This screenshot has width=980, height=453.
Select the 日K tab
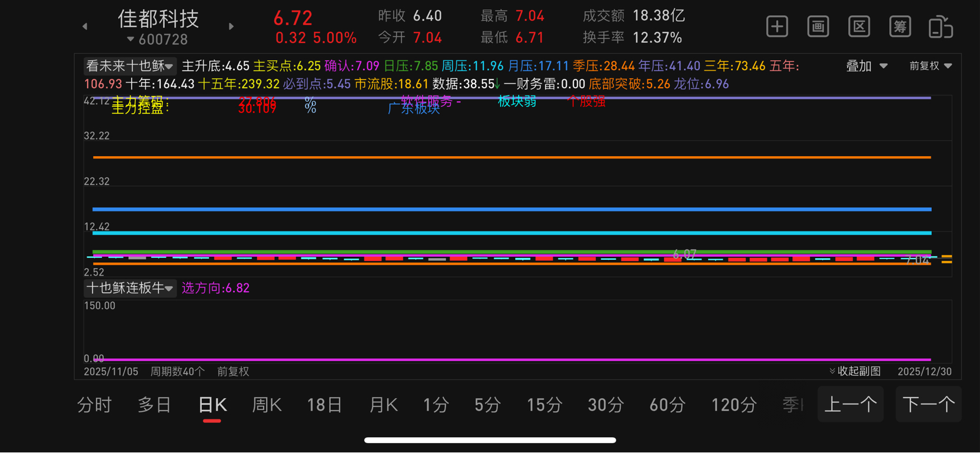[x=212, y=405]
